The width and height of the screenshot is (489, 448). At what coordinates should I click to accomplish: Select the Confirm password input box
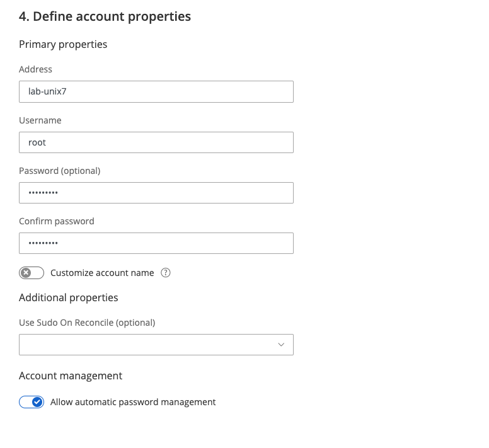pyautogui.click(x=156, y=243)
